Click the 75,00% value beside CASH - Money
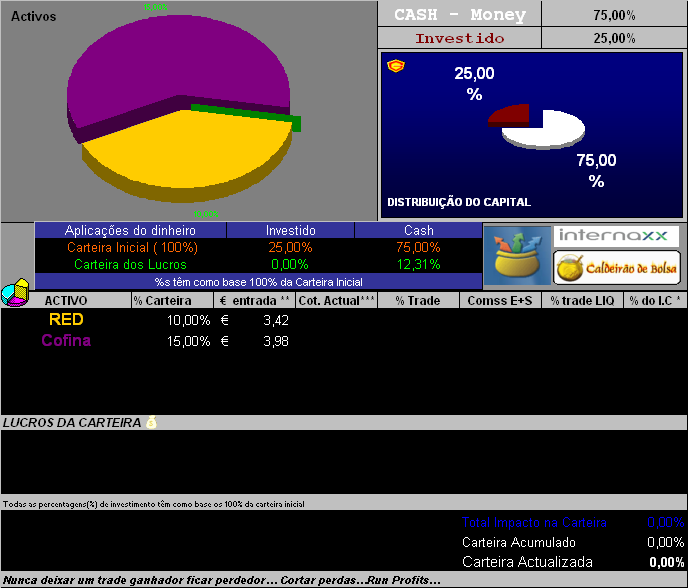This screenshot has width=688, height=588. (x=614, y=15)
